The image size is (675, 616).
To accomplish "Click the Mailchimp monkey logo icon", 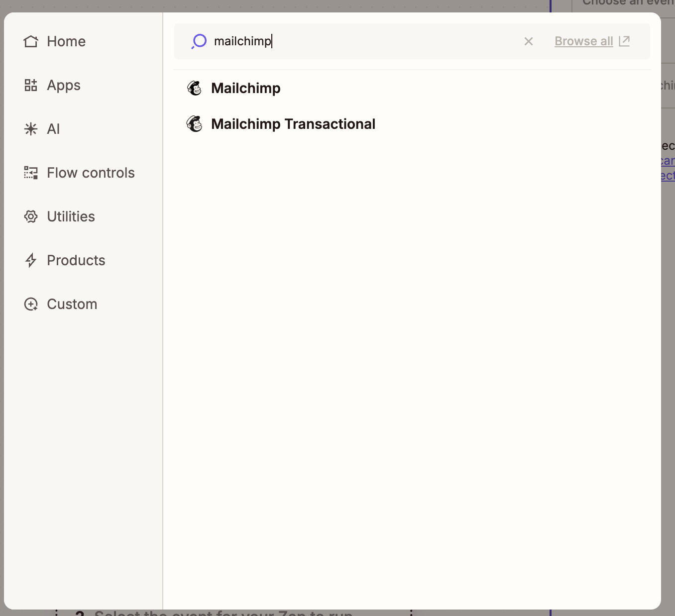I will coord(194,88).
